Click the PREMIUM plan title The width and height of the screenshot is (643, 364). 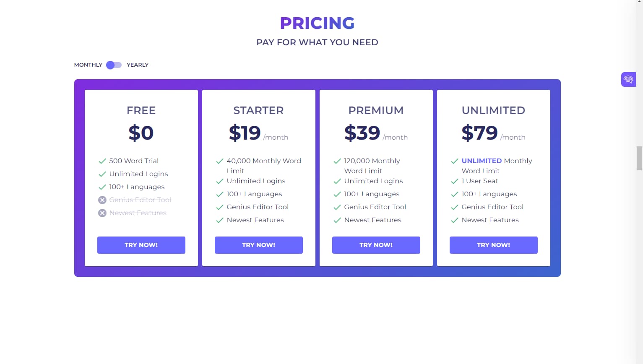click(376, 110)
